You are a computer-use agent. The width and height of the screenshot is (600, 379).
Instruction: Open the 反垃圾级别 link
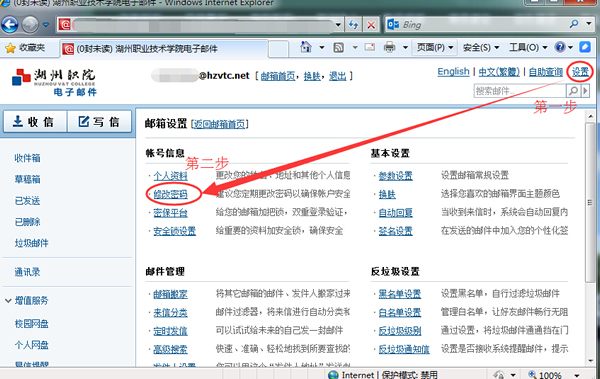tap(399, 331)
